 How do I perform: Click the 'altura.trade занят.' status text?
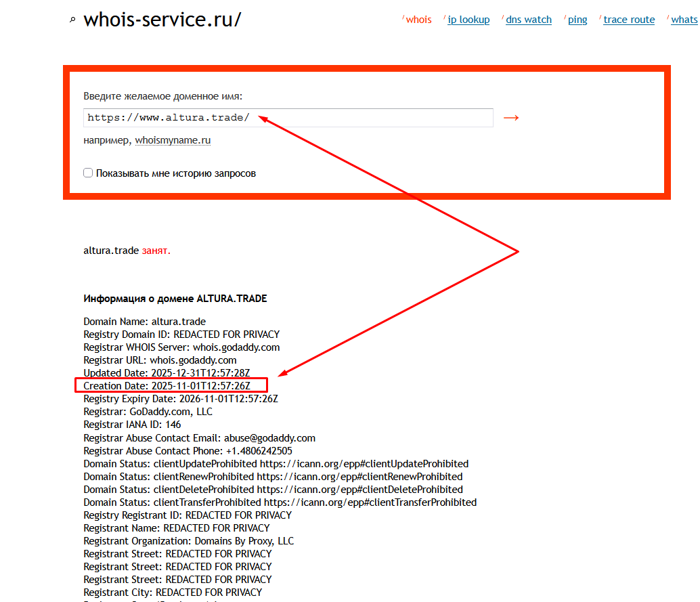127,251
